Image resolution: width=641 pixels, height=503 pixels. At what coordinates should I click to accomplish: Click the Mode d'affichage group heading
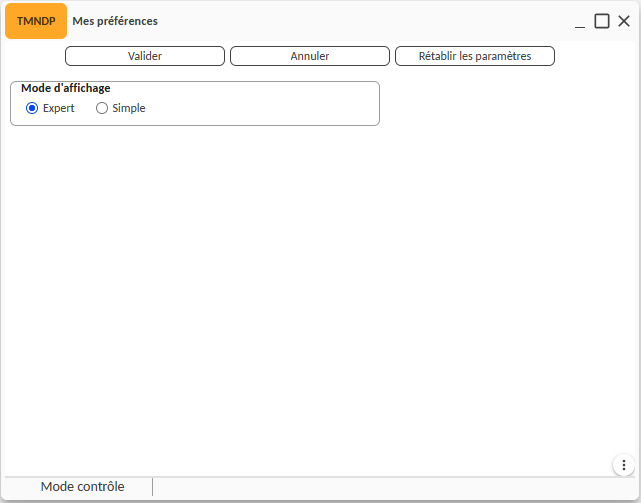[66, 88]
